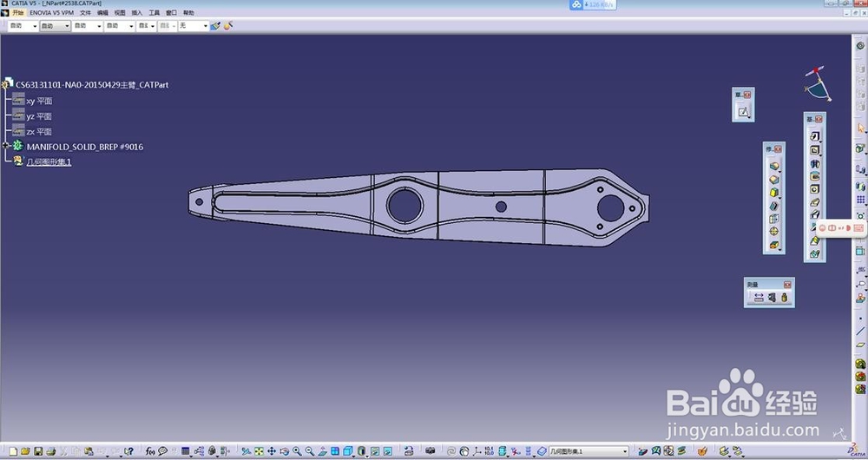This screenshot has width=868, height=460.
Task: Save the part with the floppy disk icon
Action: 38,451
